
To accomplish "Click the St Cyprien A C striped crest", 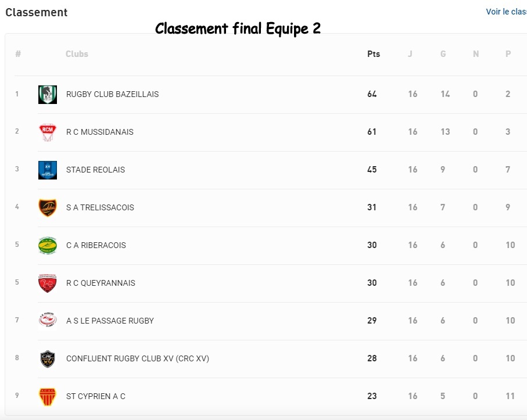I will tap(48, 397).
